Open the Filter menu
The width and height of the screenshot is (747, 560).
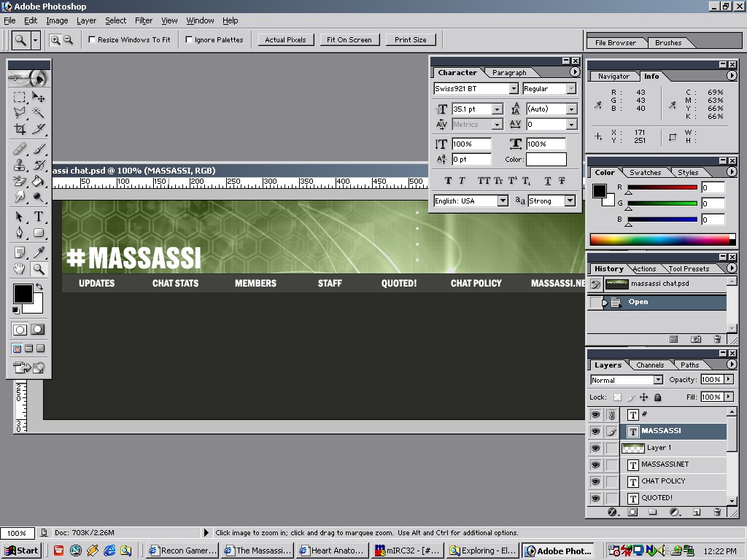[144, 20]
